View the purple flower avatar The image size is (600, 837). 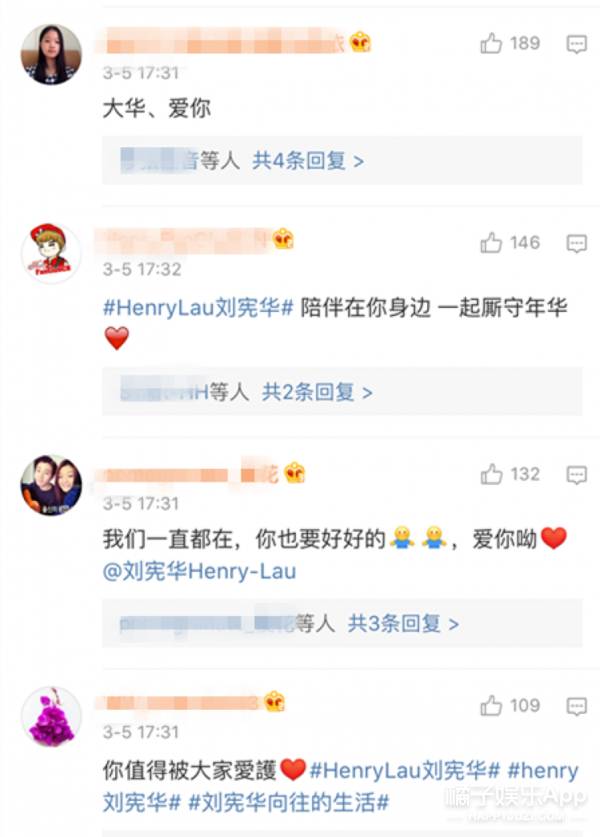[x=51, y=717]
